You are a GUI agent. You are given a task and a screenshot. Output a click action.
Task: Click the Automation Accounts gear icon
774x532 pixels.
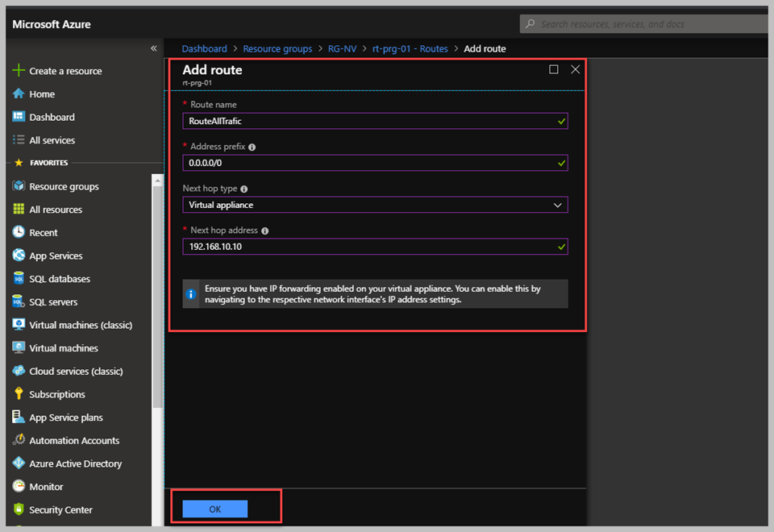pyautogui.click(x=19, y=440)
